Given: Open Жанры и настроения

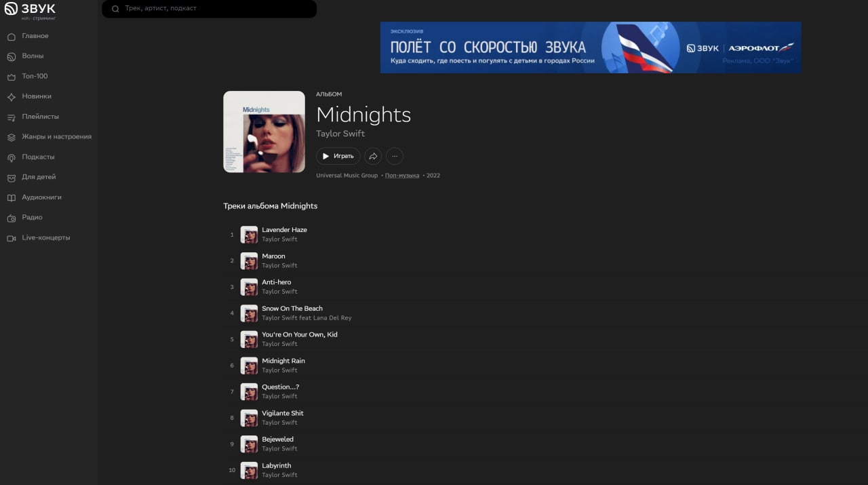Looking at the screenshot, I should (56, 136).
